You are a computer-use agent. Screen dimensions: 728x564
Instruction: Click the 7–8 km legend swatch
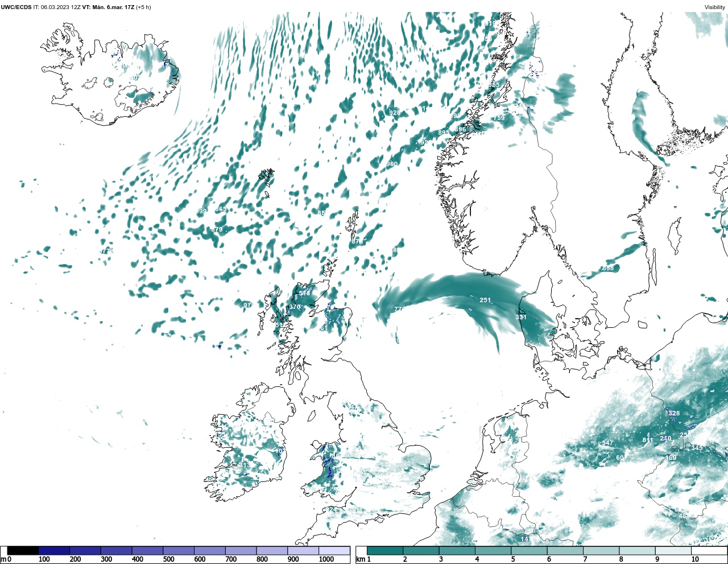click(601, 550)
